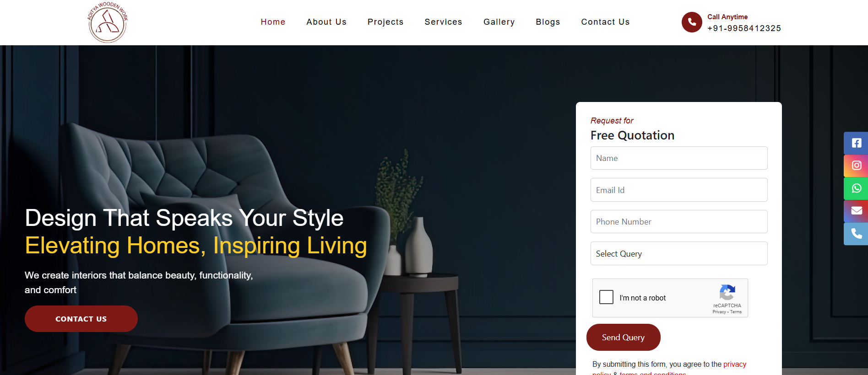Click the blue phone side icon

(x=856, y=234)
